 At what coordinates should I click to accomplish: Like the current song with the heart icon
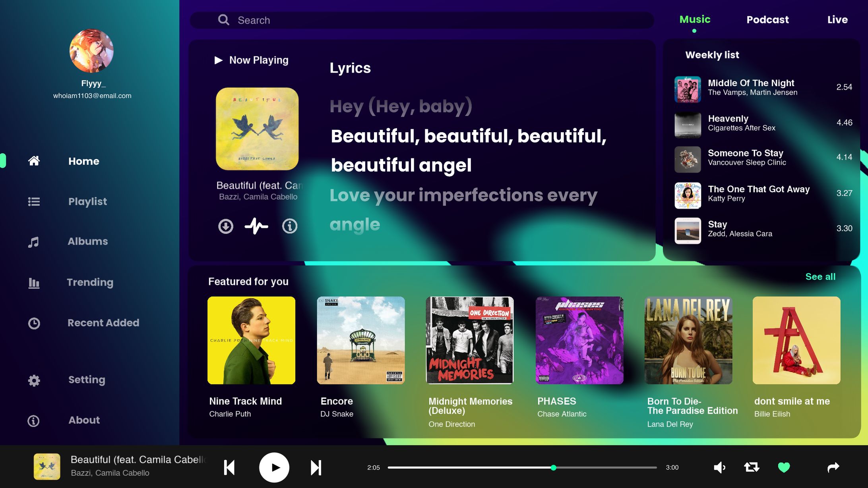[x=783, y=467]
